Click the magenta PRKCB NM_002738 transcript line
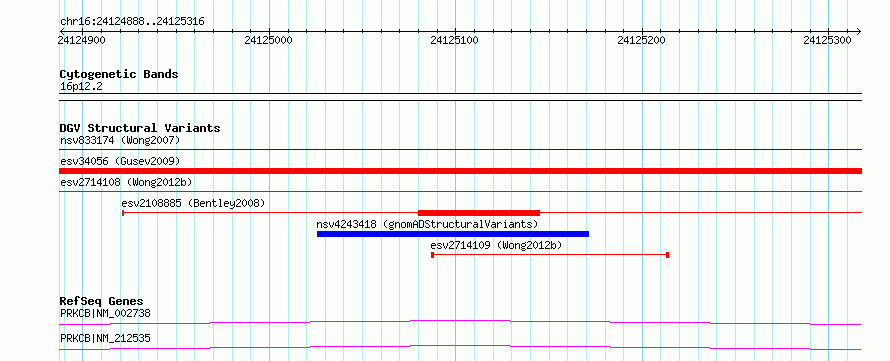This screenshot has height=361, width=890. coord(460,322)
